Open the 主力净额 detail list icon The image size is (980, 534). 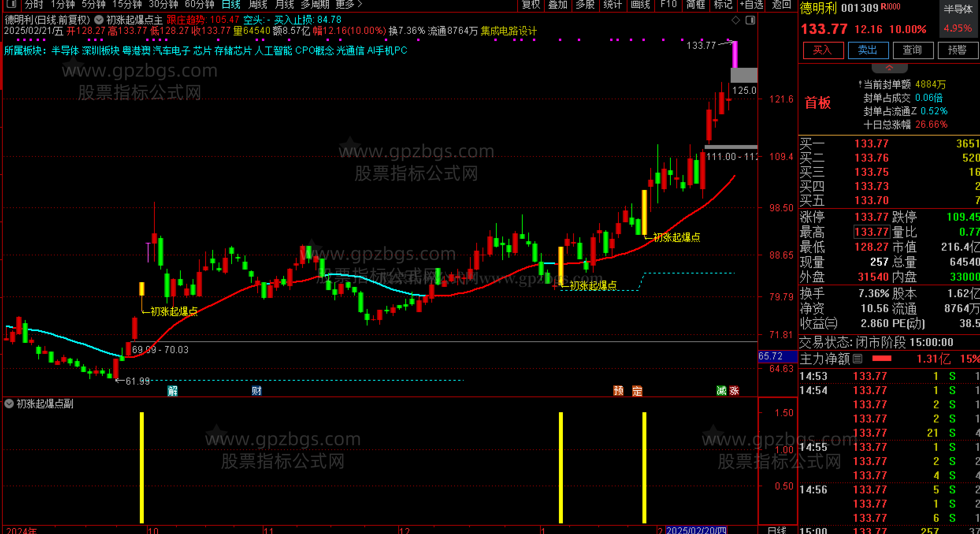click(857, 359)
